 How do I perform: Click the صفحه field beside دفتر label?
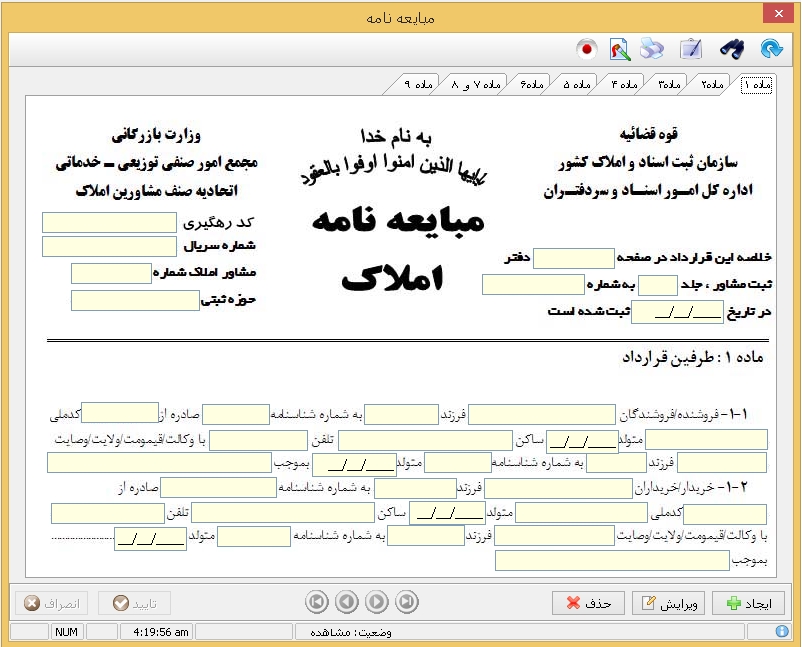(574, 258)
